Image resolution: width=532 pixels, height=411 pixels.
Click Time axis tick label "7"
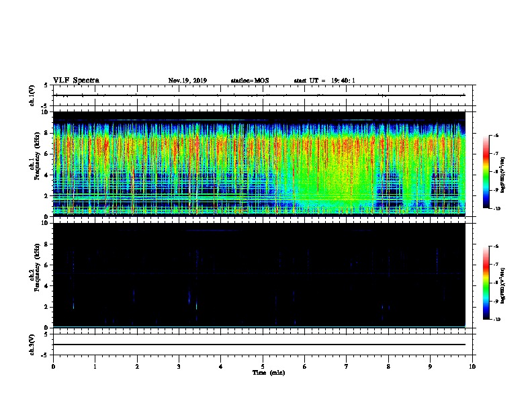click(347, 367)
